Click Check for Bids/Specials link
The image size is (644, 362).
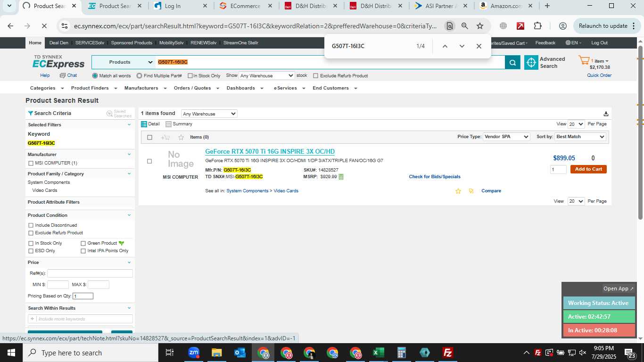pos(435,177)
